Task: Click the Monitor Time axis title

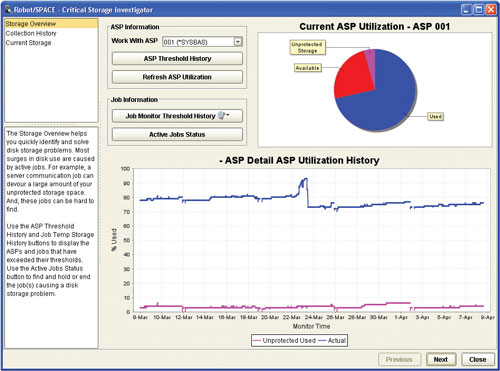Action: point(311,326)
